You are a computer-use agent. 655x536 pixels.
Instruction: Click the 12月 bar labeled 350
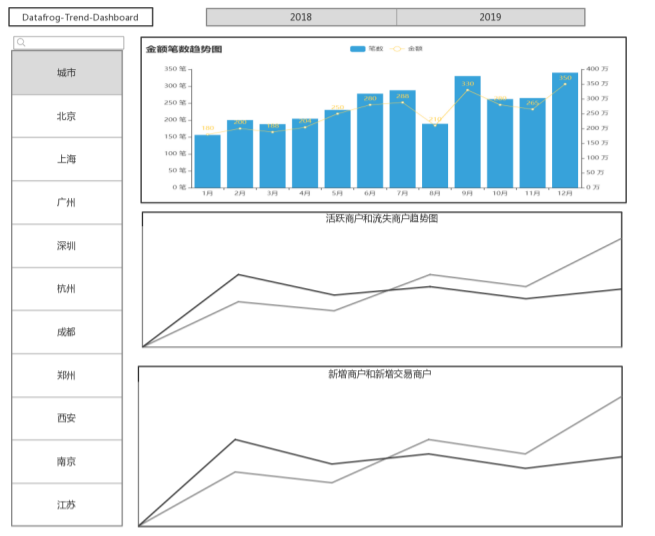pyautogui.click(x=565, y=130)
